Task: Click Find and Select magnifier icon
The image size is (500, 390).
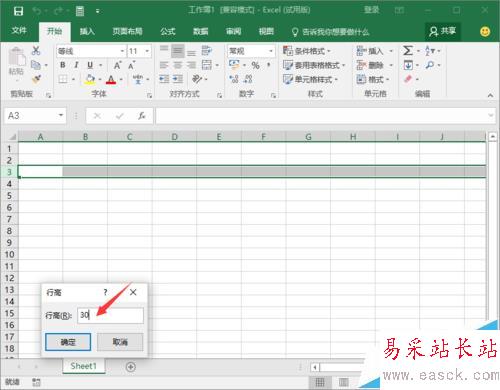Action: (x=430, y=65)
